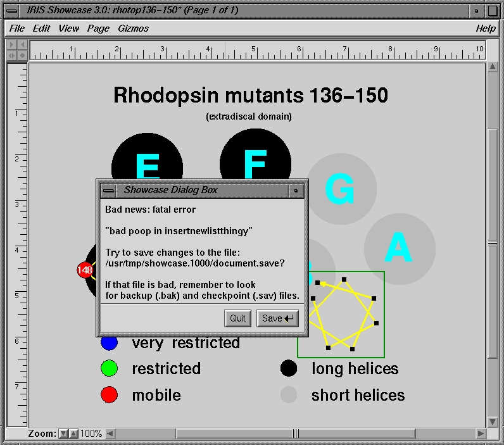Viewport: 504px width, 445px height.
Task: Select the 'long helices' legend label
Action: (355, 369)
